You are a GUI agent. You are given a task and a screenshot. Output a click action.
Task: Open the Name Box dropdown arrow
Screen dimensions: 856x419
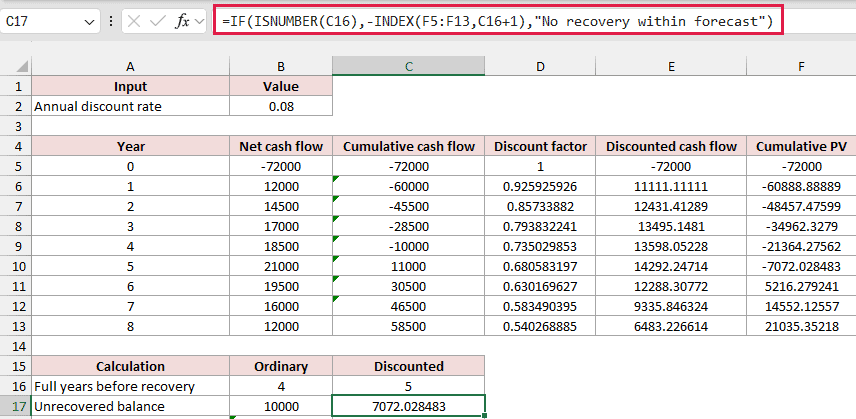click(90, 22)
